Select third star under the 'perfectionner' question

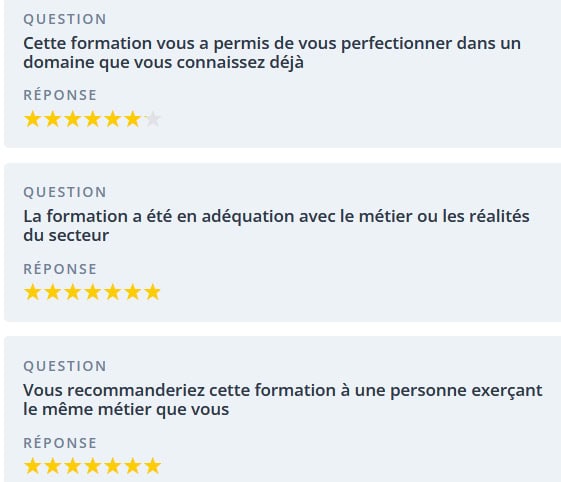[x=73, y=119]
